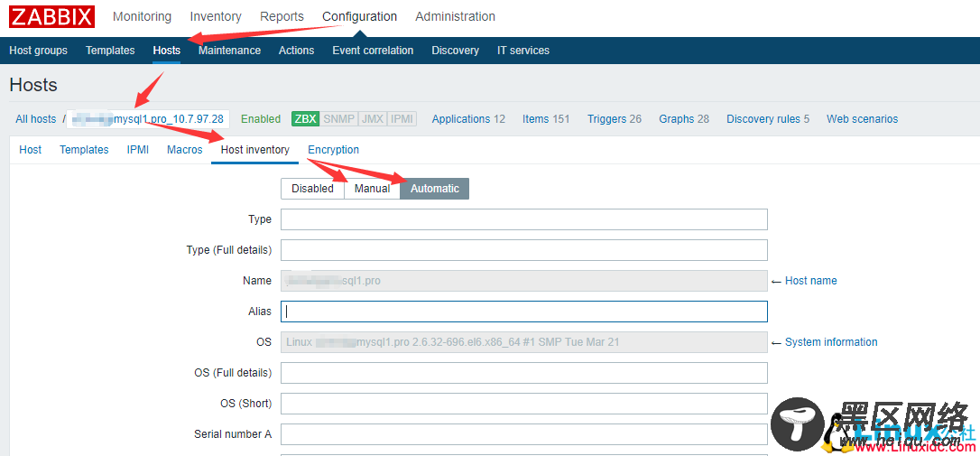This screenshot has width=980, height=456.
Task: Set inventory mode to Automatic
Action: point(434,189)
